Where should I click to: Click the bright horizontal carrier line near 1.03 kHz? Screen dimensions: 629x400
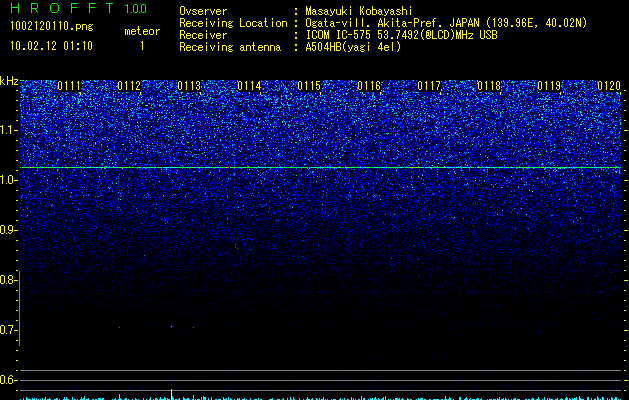321,167
